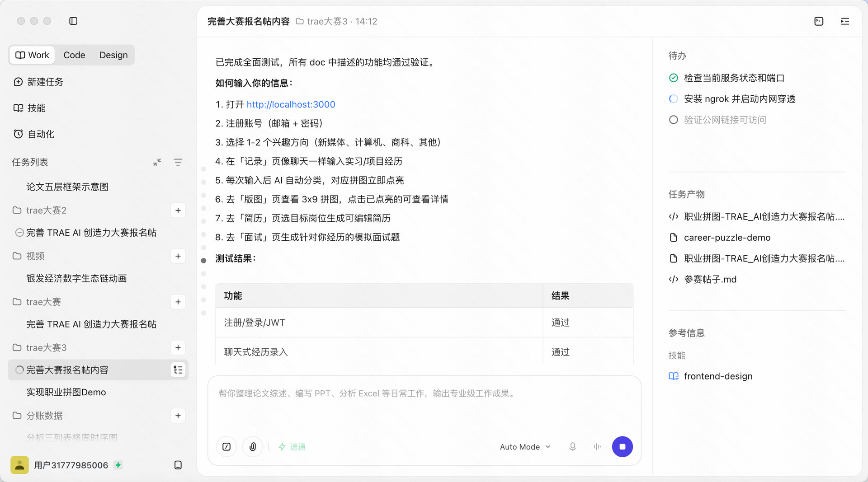Screen dimensions: 868x482
Task: Open the http://localhost:3000 link
Action: [x=291, y=105]
